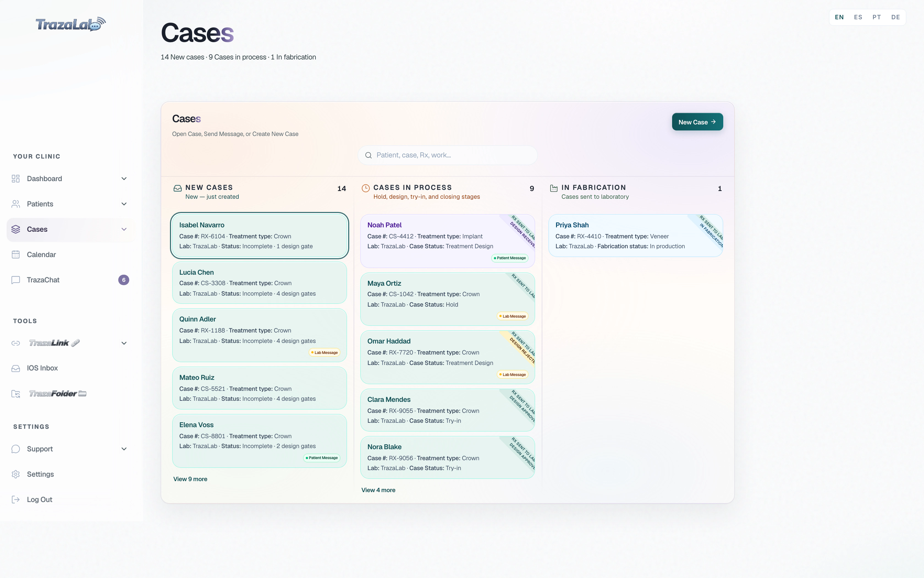924x578 pixels.
Task: Click the Settings gear icon
Action: point(16,474)
